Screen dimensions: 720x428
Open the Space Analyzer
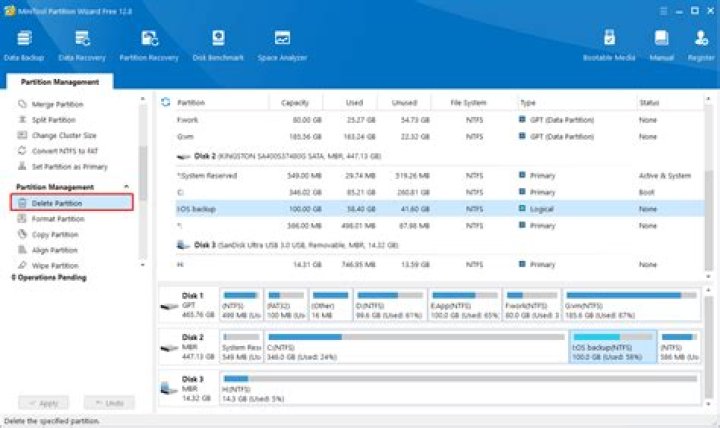[x=282, y=46]
